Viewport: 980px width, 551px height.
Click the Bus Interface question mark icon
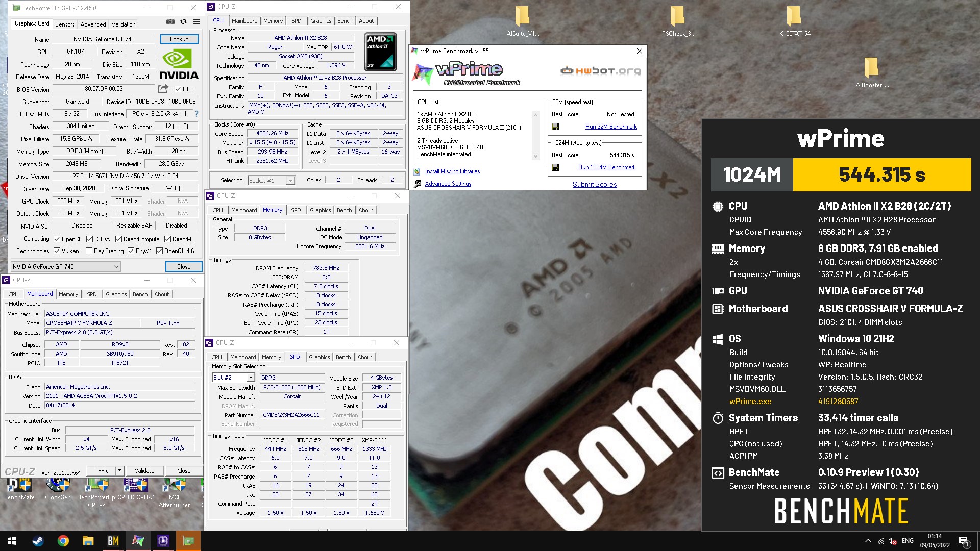coord(197,114)
